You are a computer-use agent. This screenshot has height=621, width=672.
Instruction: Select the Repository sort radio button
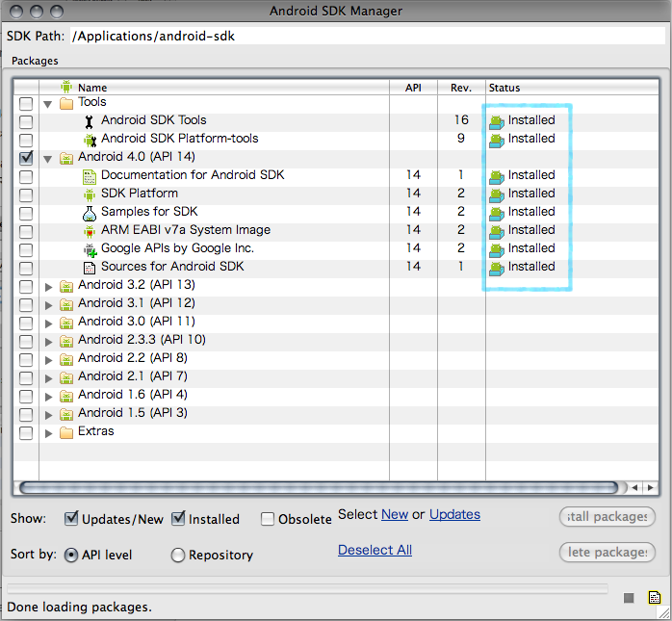(178, 555)
